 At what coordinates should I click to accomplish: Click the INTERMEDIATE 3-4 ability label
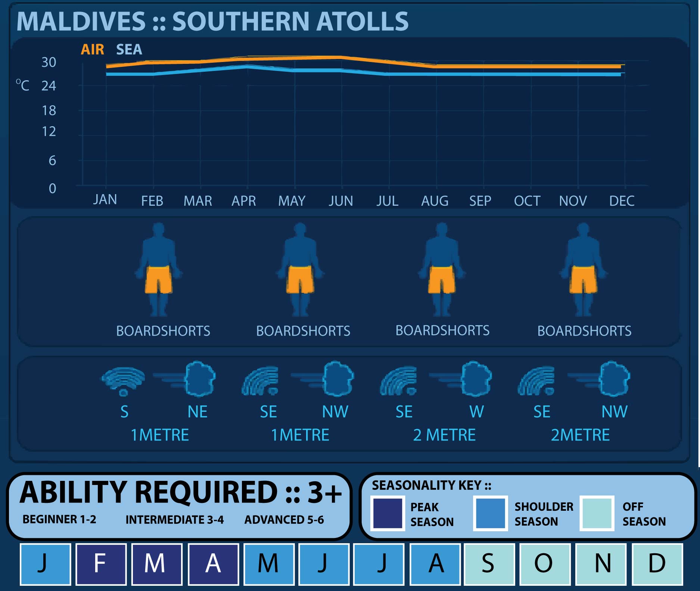tap(174, 519)
